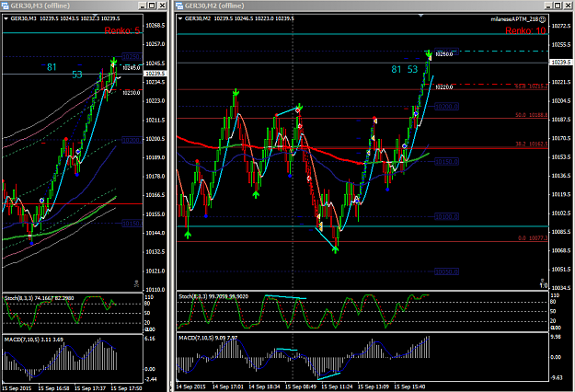Click the white "10250.0" price label in M2 chart
The width and height of the screenshot is (575, 392).
click(444, 54)
